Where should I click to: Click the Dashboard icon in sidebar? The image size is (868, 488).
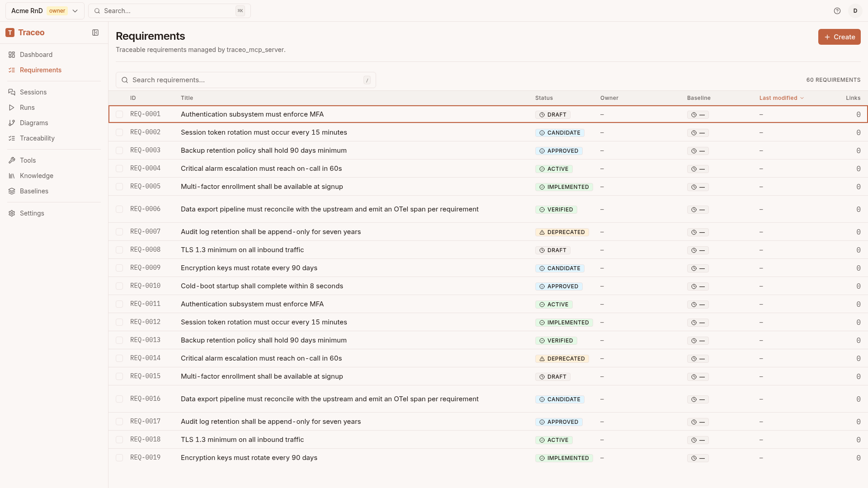click(x=12, y=55)
